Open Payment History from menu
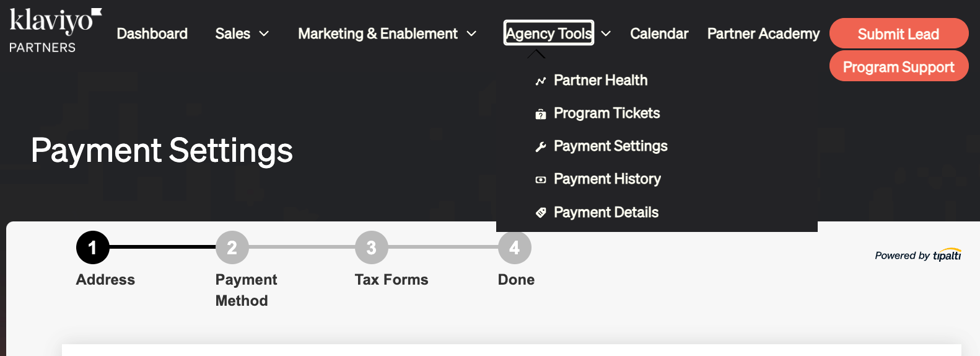Image resolution: width=980 pixels, height=356 pixels. coord(607,179)
